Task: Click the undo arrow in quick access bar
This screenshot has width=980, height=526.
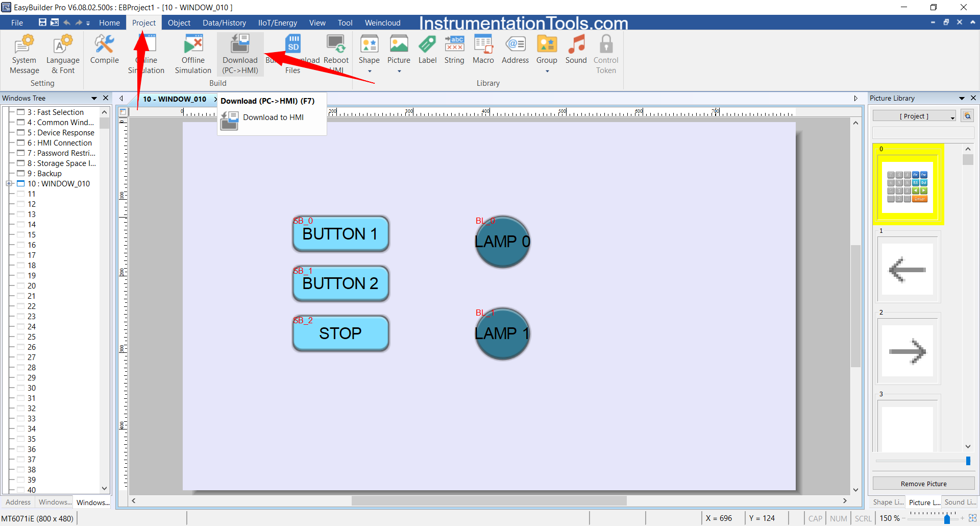Action: 67,22
